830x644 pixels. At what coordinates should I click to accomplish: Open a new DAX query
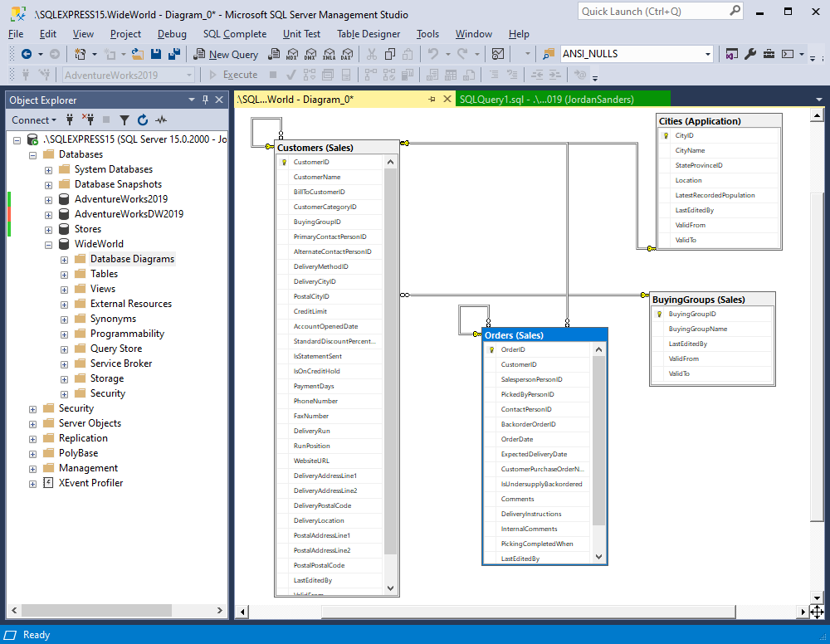tap(347, 54)
